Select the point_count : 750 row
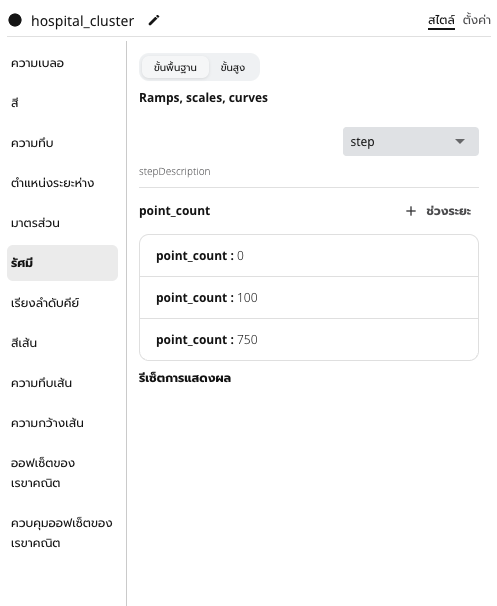Viewport: 497px width, 606px height. coord(309,340)
